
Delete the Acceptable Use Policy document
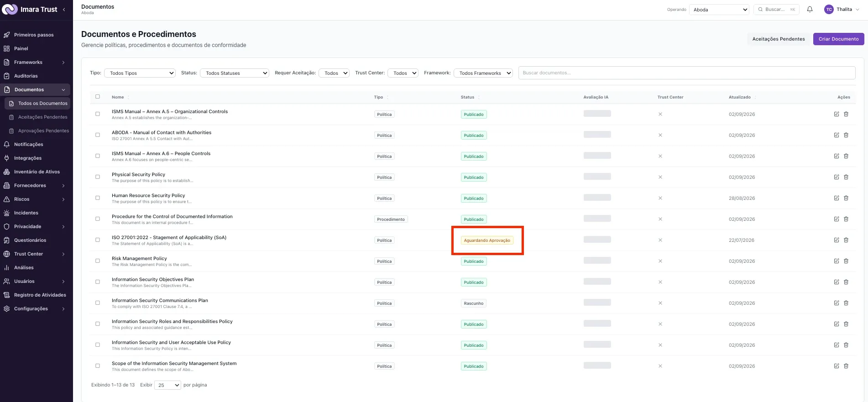pyautogui.click(x=846, y=345)
